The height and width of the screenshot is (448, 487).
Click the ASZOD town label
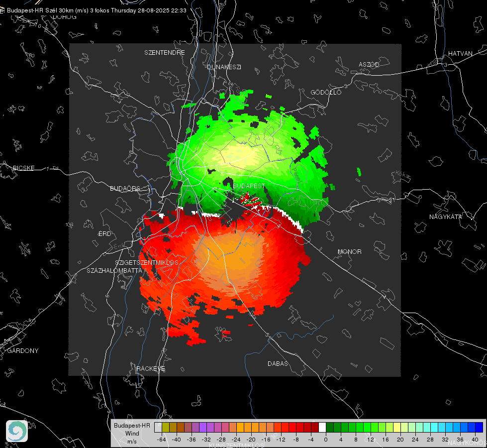[369, 64]
